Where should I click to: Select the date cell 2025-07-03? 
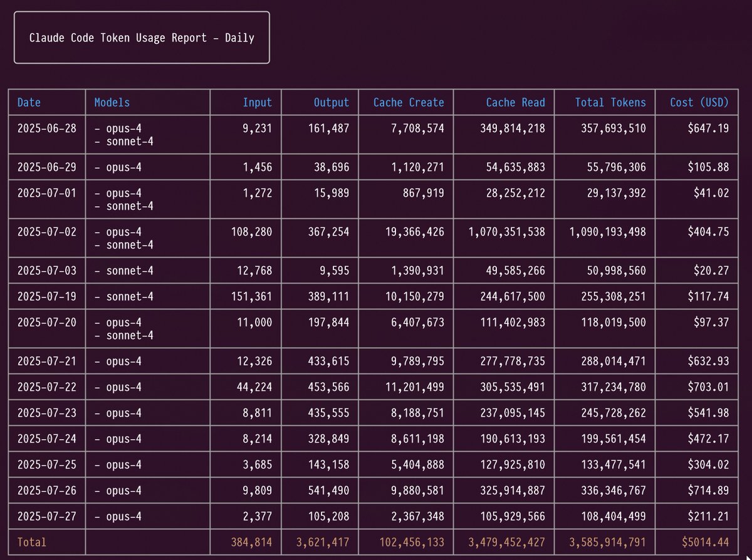tap(47, 271)
